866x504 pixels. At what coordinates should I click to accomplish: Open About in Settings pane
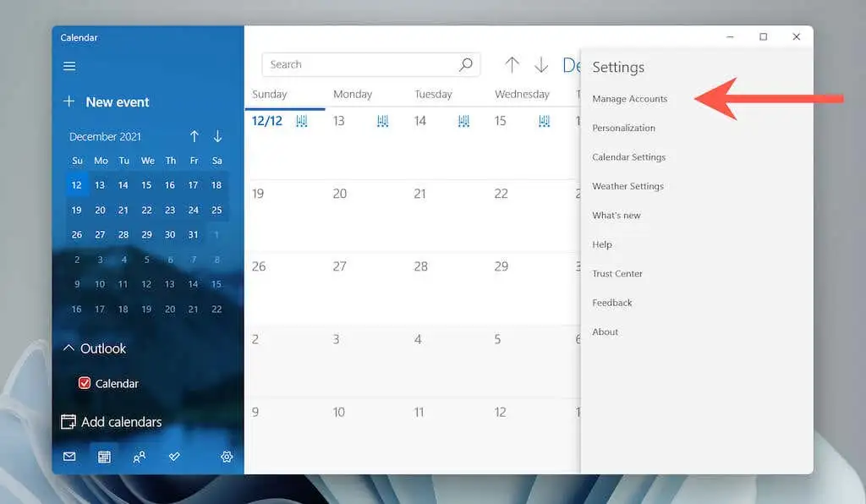[x=605, y=331]
